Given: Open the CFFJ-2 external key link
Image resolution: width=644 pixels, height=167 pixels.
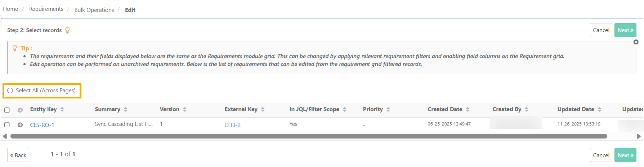Looking at the screenshot, I should click(233, 125).
